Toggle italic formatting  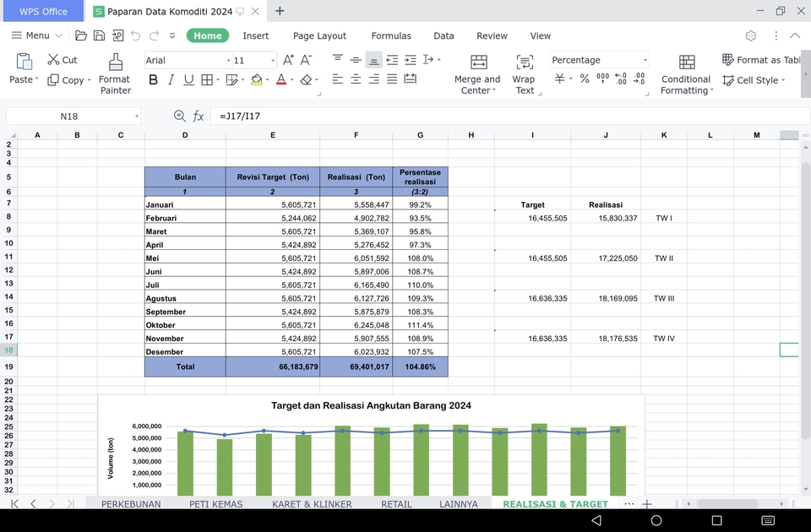click(x=171, y=80)
